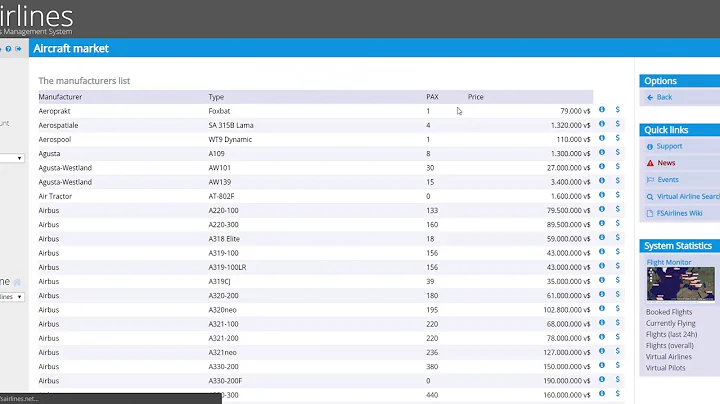Click the Air Tractor manufacturer cell
This screenshot has height=404, width=720.
pyautogui.click(x=55, y=196)
